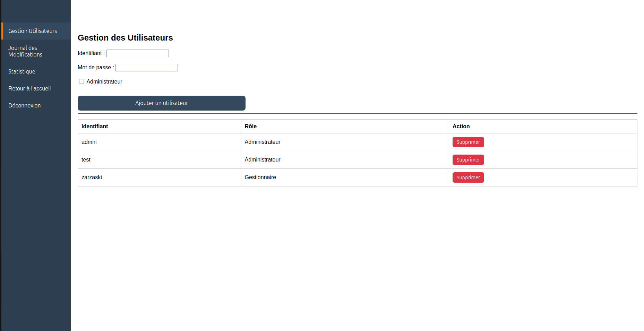Image resolution: width=644 pixels, height=331 pixels.
Task: Enable the Administrateur checkbox
Action: tap(81, 81)
